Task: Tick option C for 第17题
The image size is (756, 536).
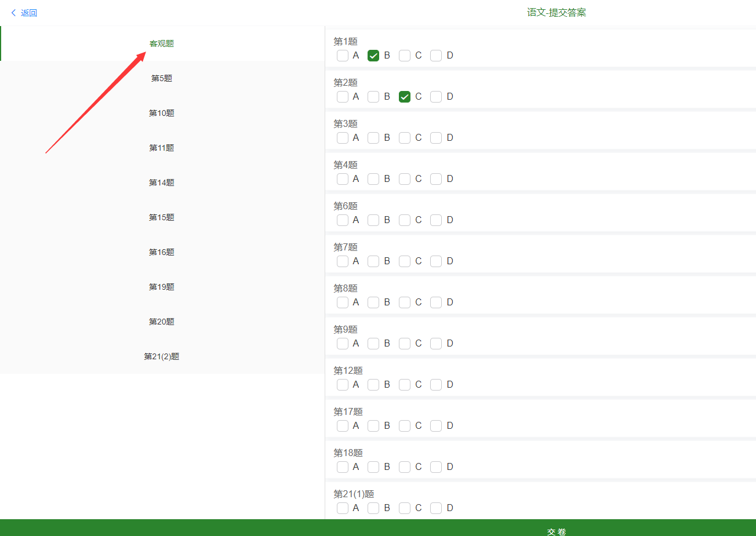Action: (405, 426)
